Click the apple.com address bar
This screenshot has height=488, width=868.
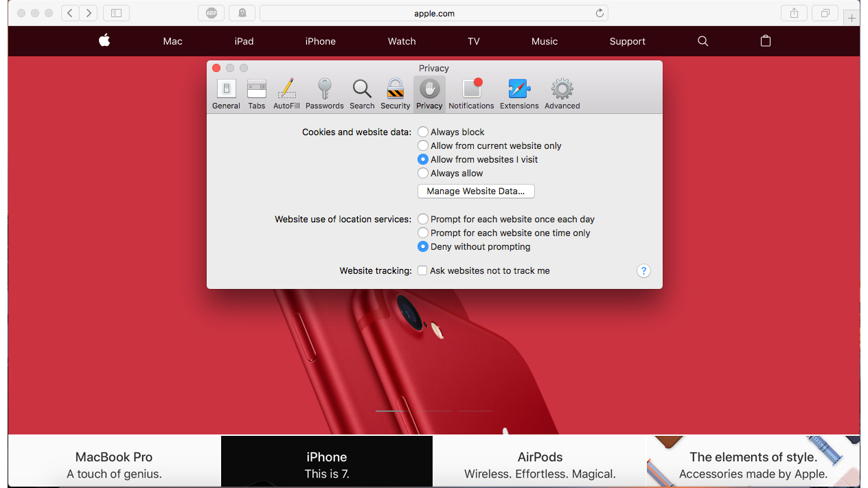point(434,13)
